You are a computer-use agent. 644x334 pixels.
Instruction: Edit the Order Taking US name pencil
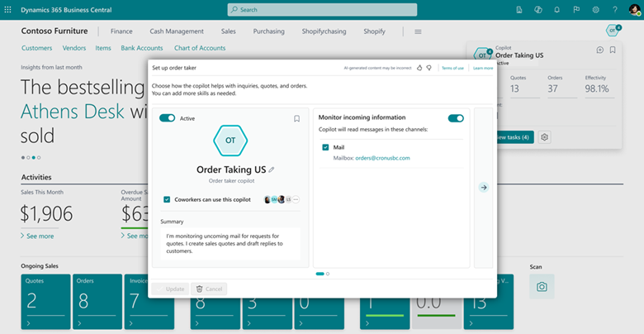(x=272, y=169)
